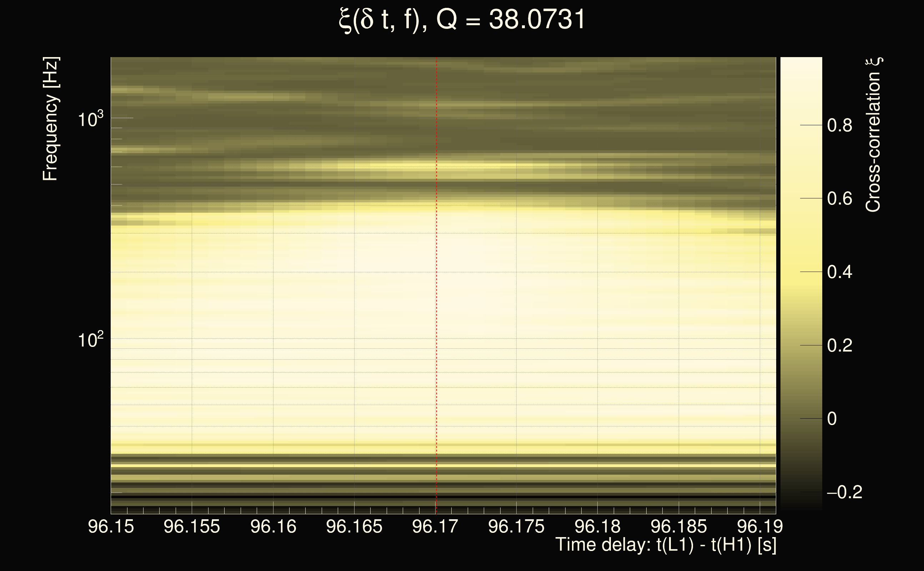Click the 96.18 x-axis tick label
The width and height of the screenshot is (924, 571).
[x=597, y=526]
